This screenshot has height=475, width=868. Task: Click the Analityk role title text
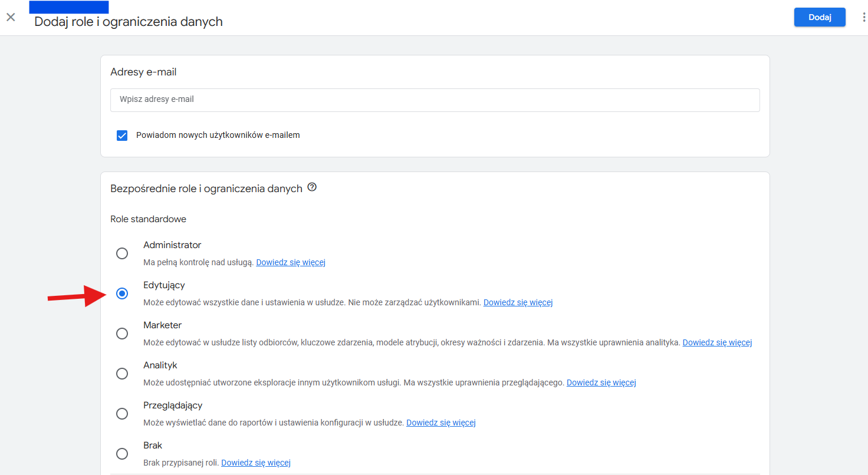point(160,365)
